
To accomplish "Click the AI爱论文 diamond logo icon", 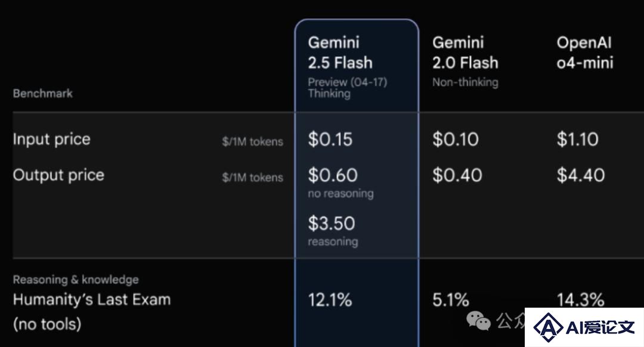I will 548,327.
